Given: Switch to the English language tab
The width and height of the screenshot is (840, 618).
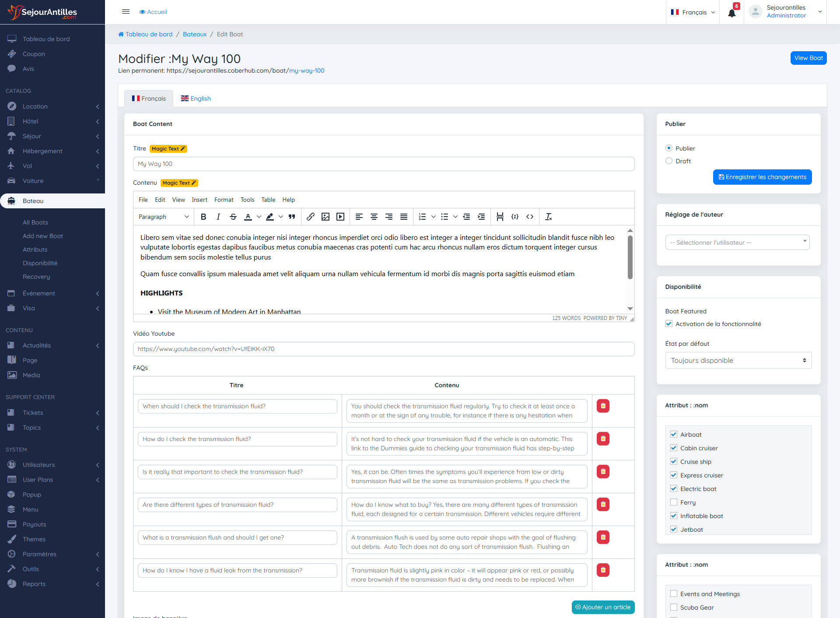Looking at the screenshot, I should (x=196, y=98).
